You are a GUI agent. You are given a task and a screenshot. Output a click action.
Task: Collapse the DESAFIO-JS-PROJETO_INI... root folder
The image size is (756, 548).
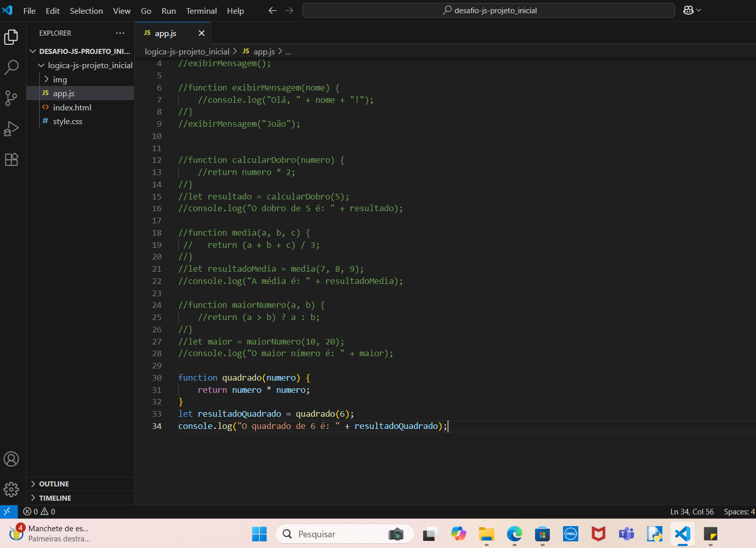click(x=80, y=51)
